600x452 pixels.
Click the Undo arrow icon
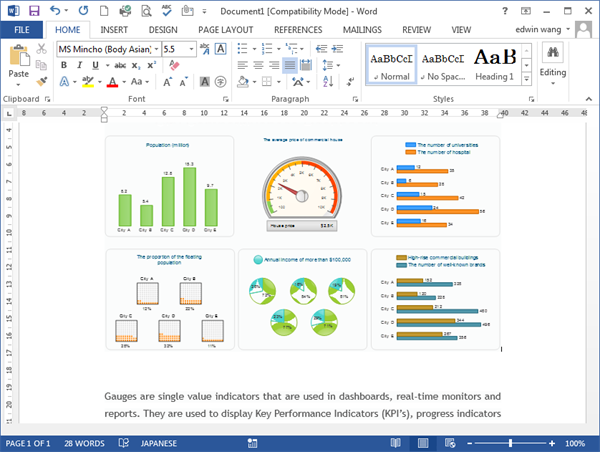[54, 10]
